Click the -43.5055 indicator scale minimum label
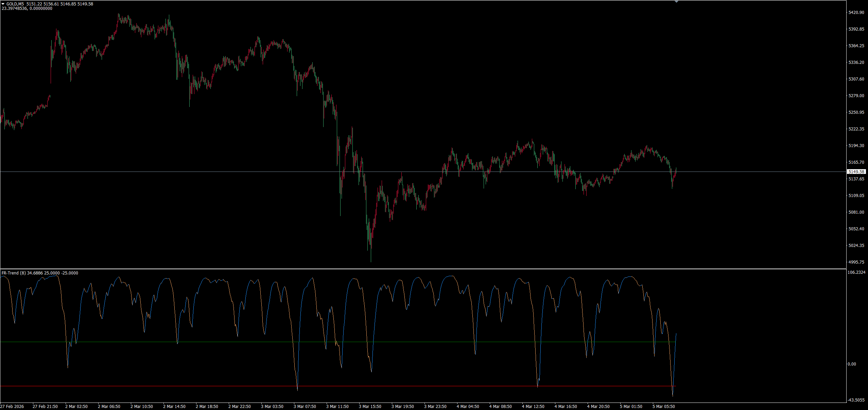Image resolution: width=868 pixels, height=410 pixels. (x=856, y=400)
